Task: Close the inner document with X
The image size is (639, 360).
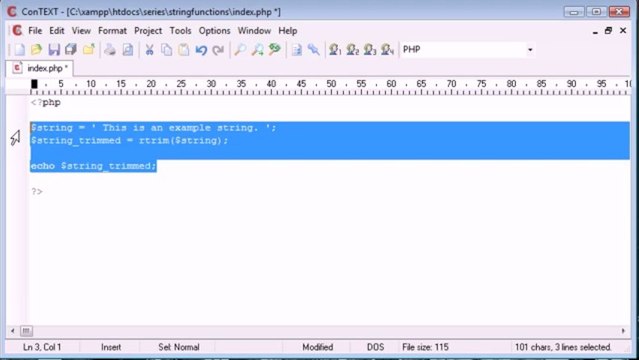Action: coord(623,31)
